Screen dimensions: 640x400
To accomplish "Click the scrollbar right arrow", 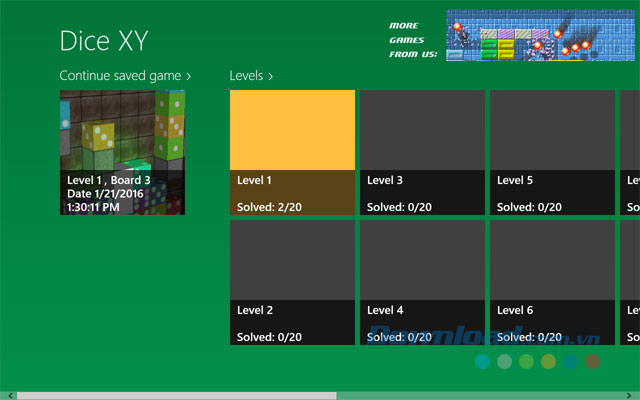I will [x=634, y=395].
